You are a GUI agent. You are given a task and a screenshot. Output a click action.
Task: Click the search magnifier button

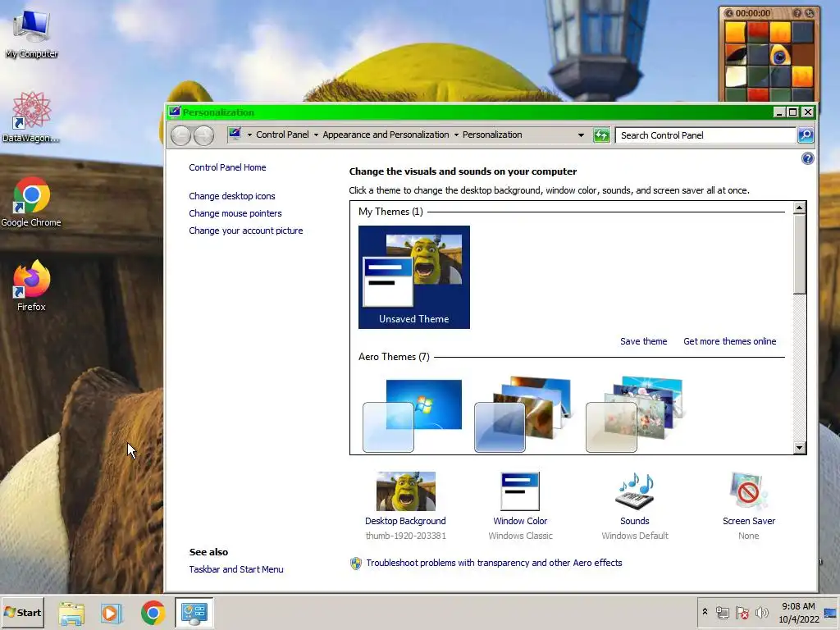coord(806,135)
